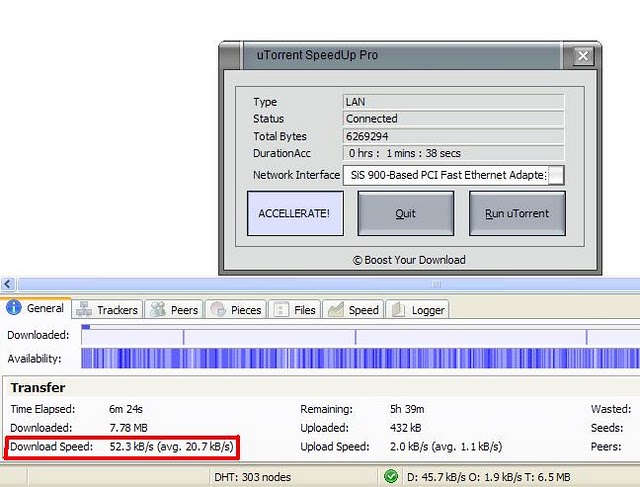This screenshot has width=640, height=487.
Task: Open the Network Interface dropdown arrow
Action: coord(556,176)
